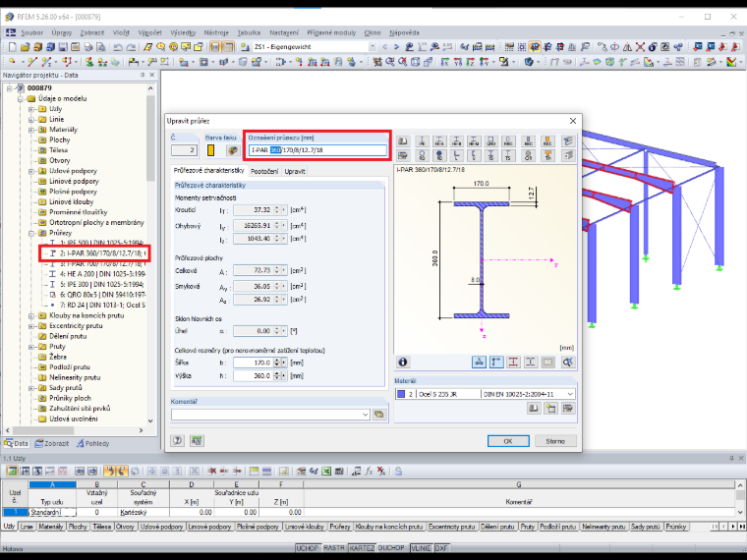Open the load case dropdown ZS1 - Eigengewicht
This screenshot has width=747, height=560.
tap(373, 47)
